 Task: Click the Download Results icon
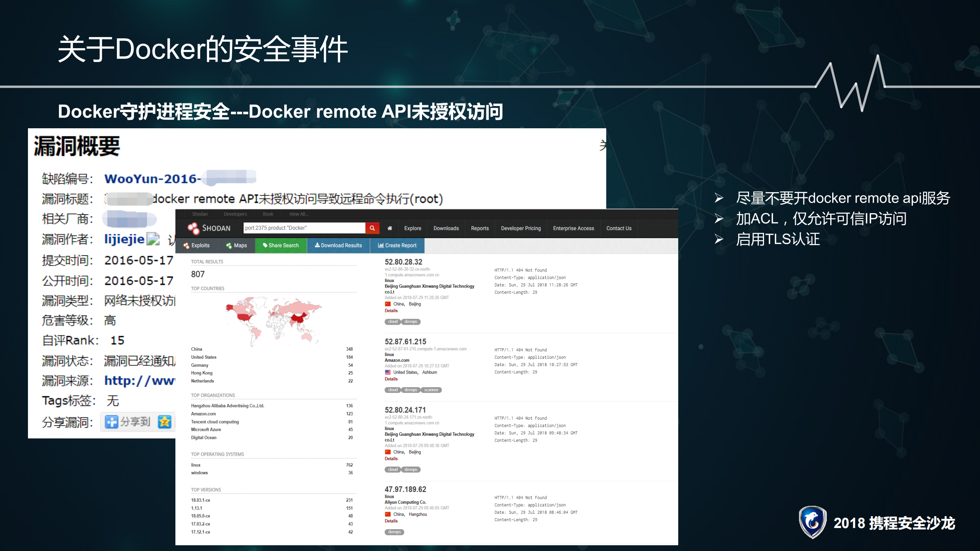(x=317, y=245)
